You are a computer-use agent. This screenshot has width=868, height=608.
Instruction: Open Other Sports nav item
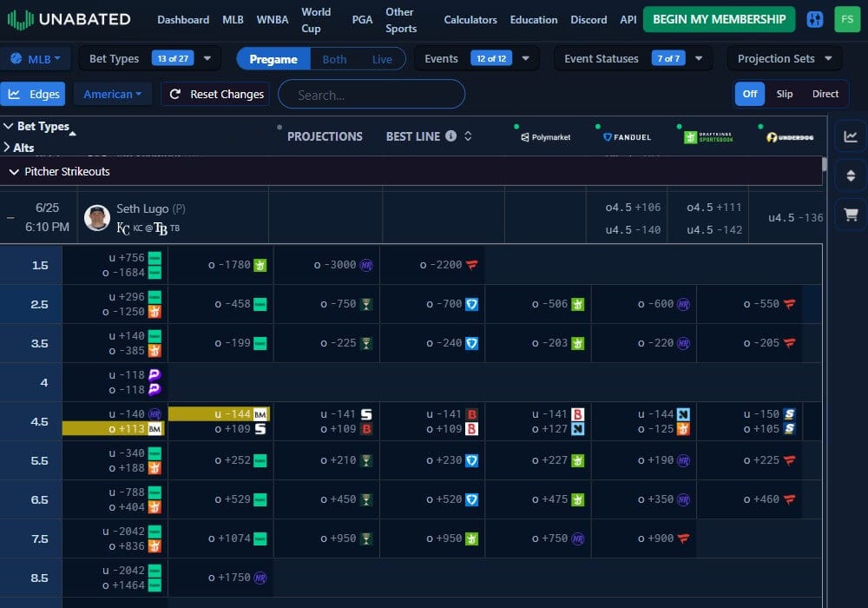401,20
